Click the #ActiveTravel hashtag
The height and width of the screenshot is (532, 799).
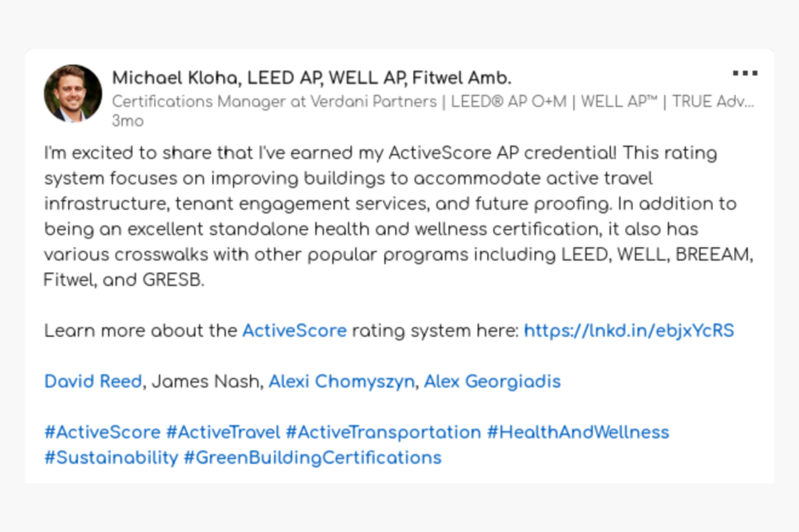(x=223, y=432)
